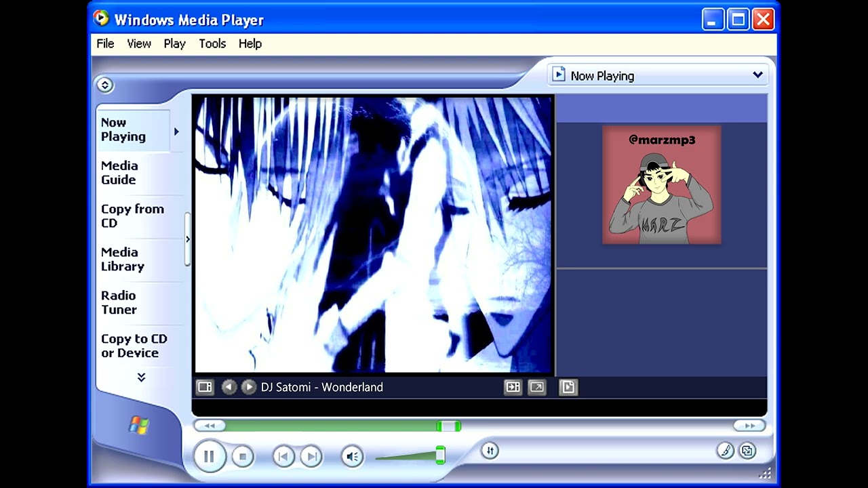The width and height of the screenshot is (868, 488).
Task: Click the Windows logo in corner
Action: tap(139, 425)
